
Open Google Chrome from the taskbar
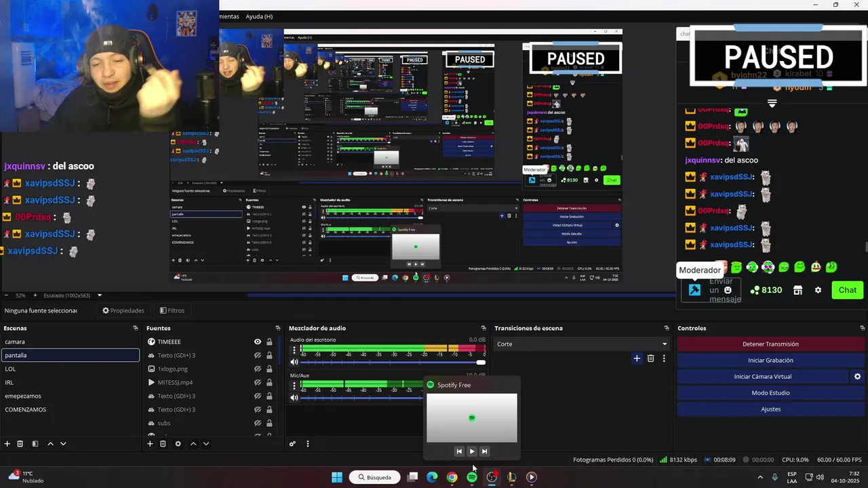452,477
